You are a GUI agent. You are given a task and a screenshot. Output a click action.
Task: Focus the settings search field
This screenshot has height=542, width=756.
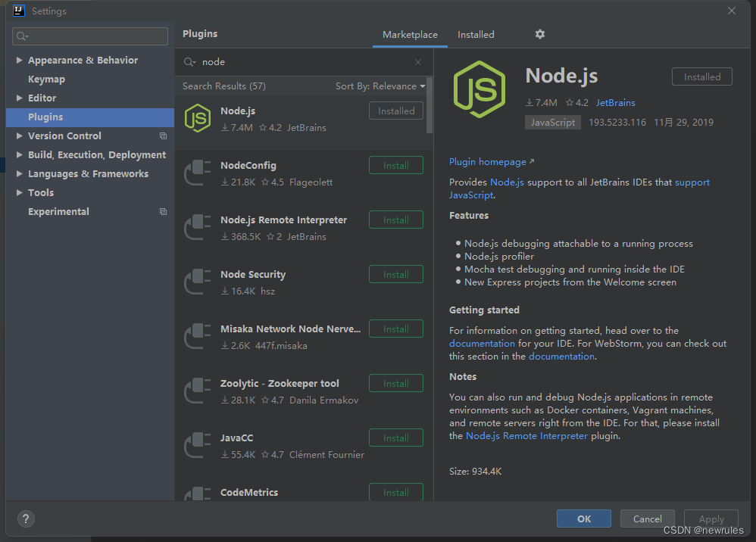tap(90, 36)
